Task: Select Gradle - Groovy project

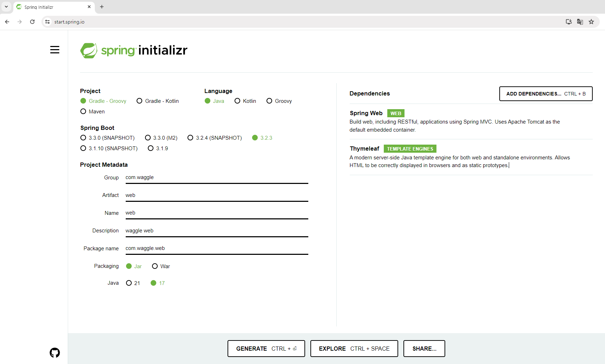Action: point(103,101)
